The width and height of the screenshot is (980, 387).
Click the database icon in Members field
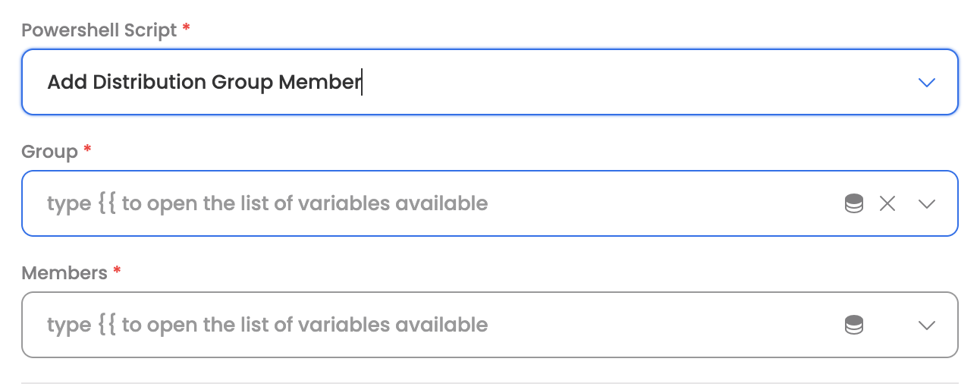coord(854,326)
